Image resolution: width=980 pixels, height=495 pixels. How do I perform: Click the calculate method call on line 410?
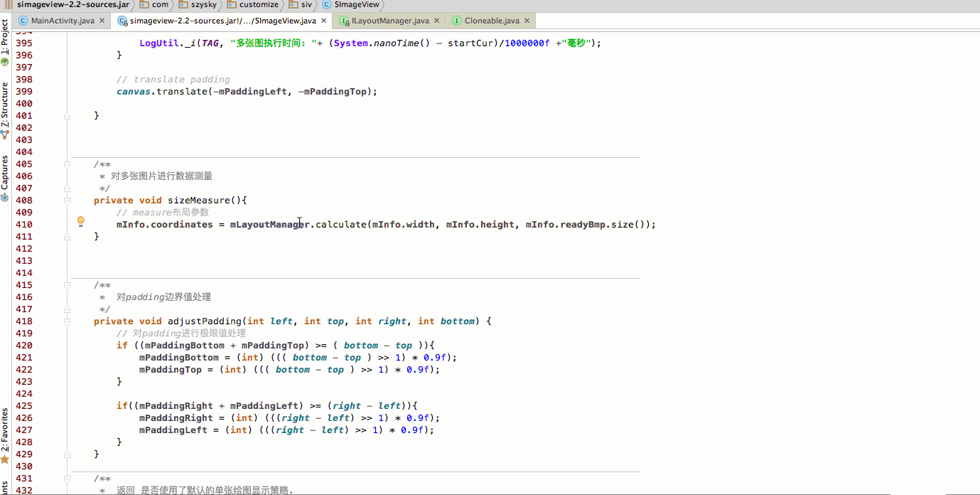(341, 225)
